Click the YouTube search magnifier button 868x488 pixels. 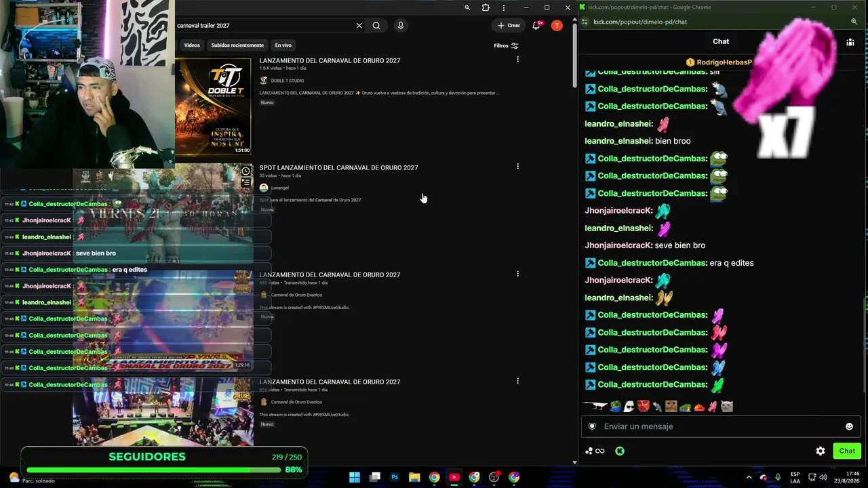pyautogui.click(x=376, y=26)
